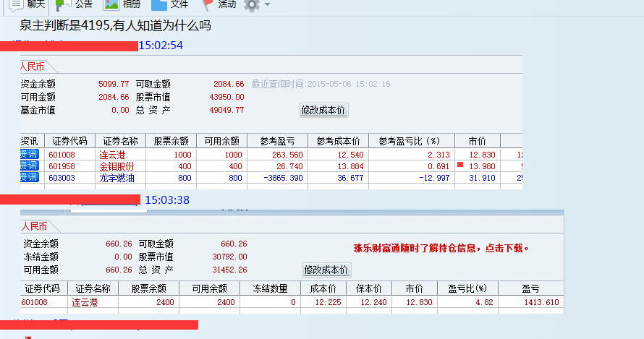Click the 资讯 icon for 601958
Screen dimensions: 644x339
[29, 166]
